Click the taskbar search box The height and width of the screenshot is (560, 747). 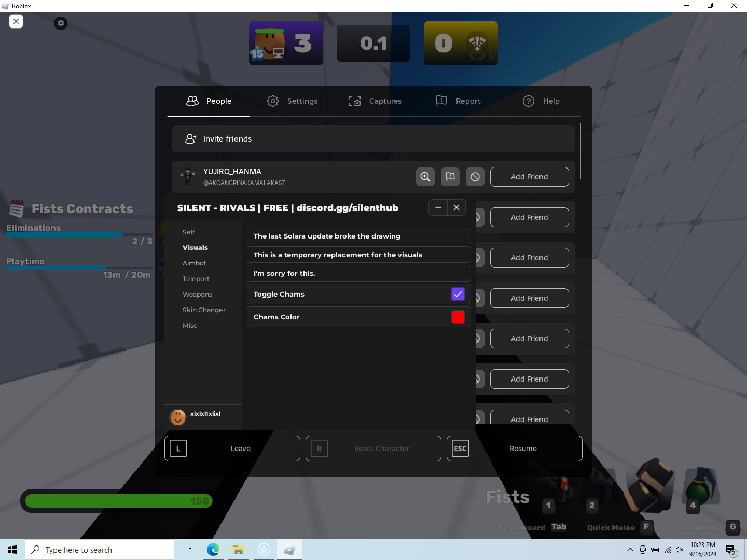(x=100, y=550)
